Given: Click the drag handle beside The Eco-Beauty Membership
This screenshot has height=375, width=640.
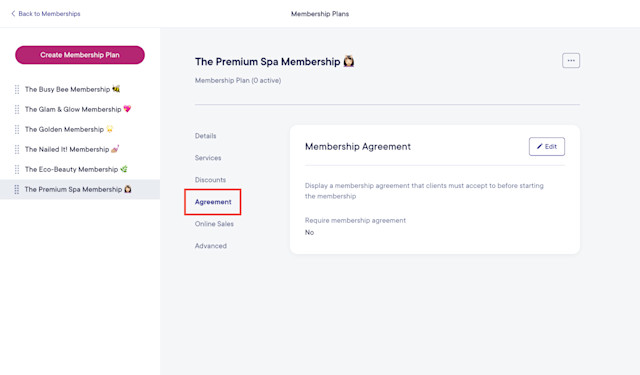Looking at the screenshot, I should click(x=17, y=169).
